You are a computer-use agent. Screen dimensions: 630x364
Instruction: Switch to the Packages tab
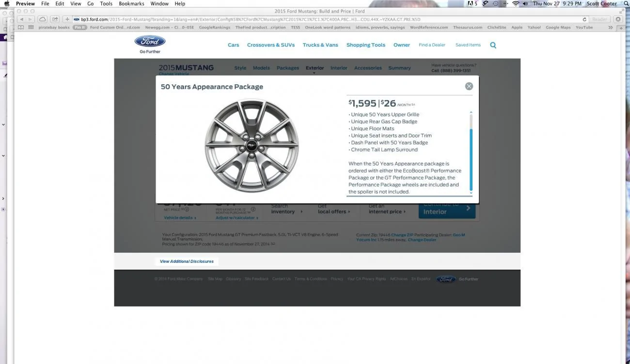(x=288, y=68)
